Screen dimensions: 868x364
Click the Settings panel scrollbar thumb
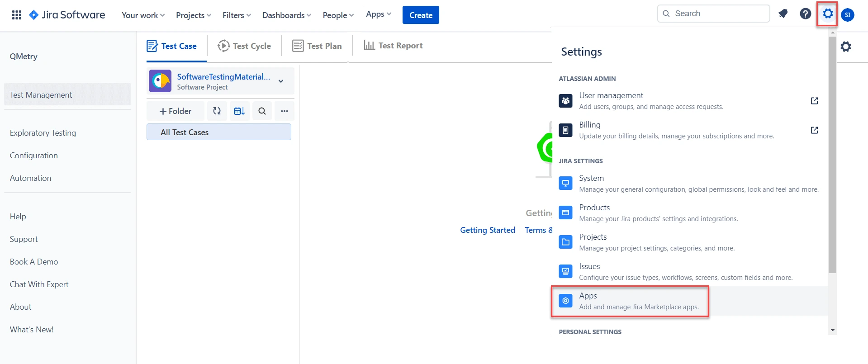pos(832,155)
